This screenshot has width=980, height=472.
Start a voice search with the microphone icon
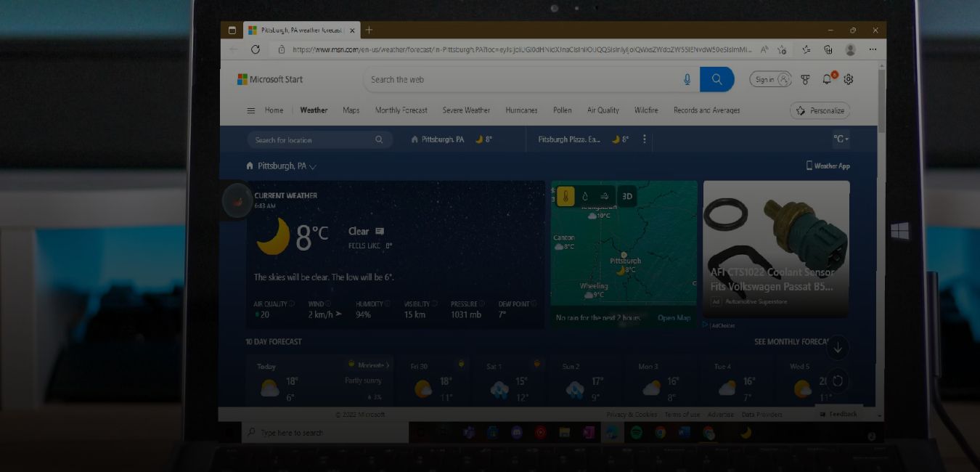(x=687, y=79)
